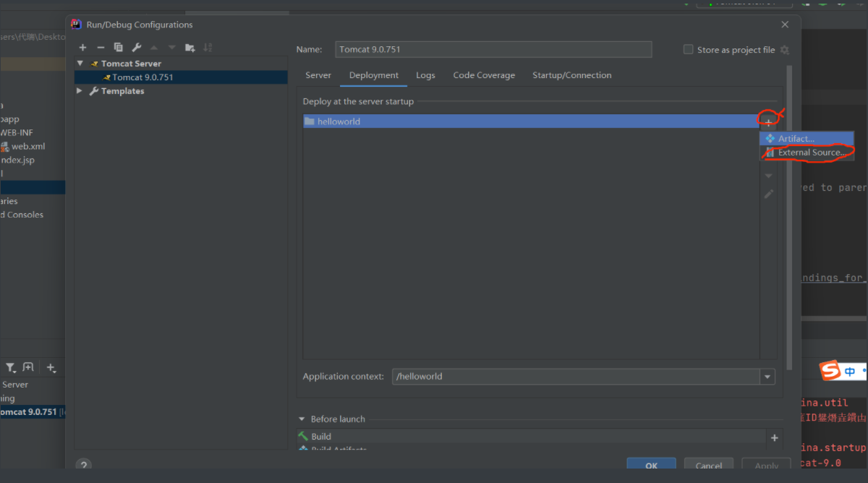Click inside the Name text field
Image resolution: width=868 pixels, height=483 pixels.
(493, 50)
